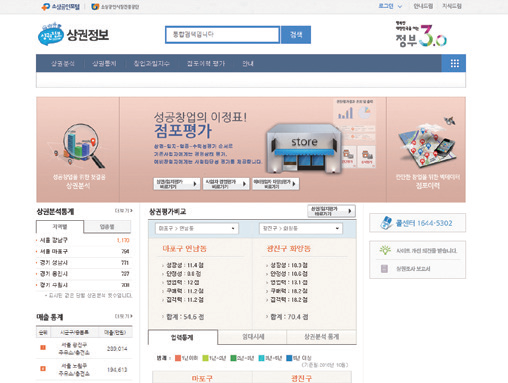This screenshot has width=508, height=383.
Task: Switch to the 상권분석 통계 tab
Action: (x=321, y=337)
